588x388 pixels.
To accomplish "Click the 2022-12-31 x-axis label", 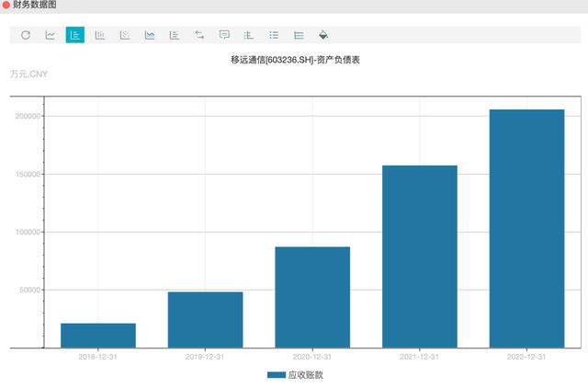I will (526, 357).
